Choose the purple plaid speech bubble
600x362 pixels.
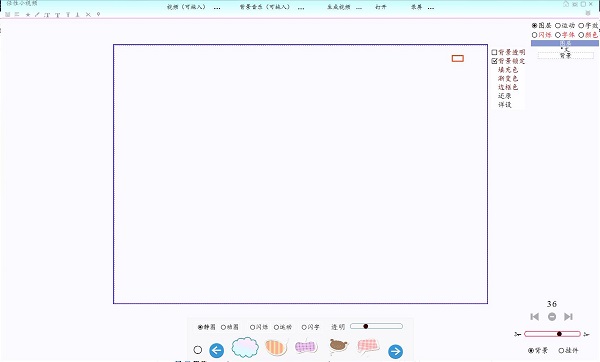[x=306, y=347]
